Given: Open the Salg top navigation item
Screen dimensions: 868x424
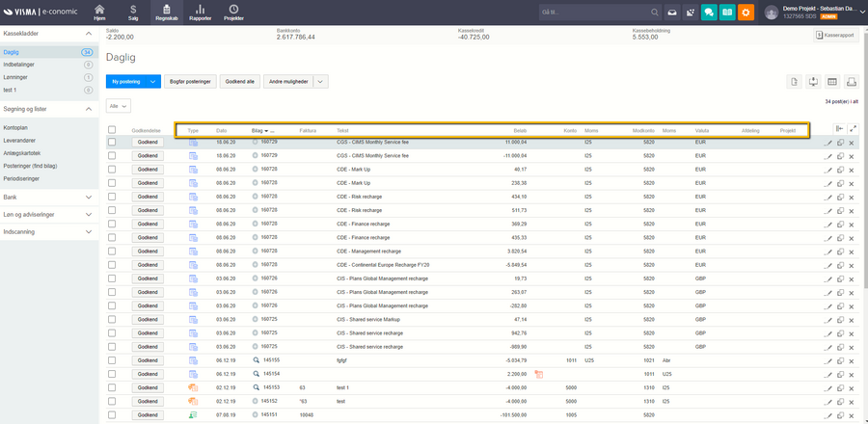Looking at the screenshot, I should (133, 12).
